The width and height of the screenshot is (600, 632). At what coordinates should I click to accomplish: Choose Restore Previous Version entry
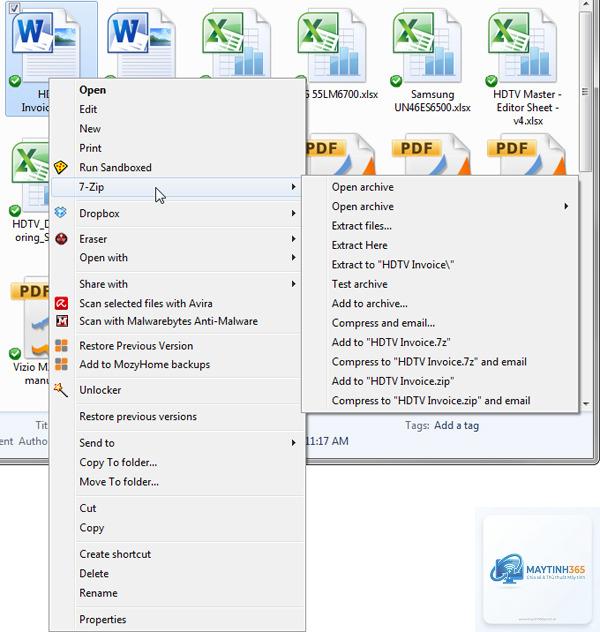[176, 346]
